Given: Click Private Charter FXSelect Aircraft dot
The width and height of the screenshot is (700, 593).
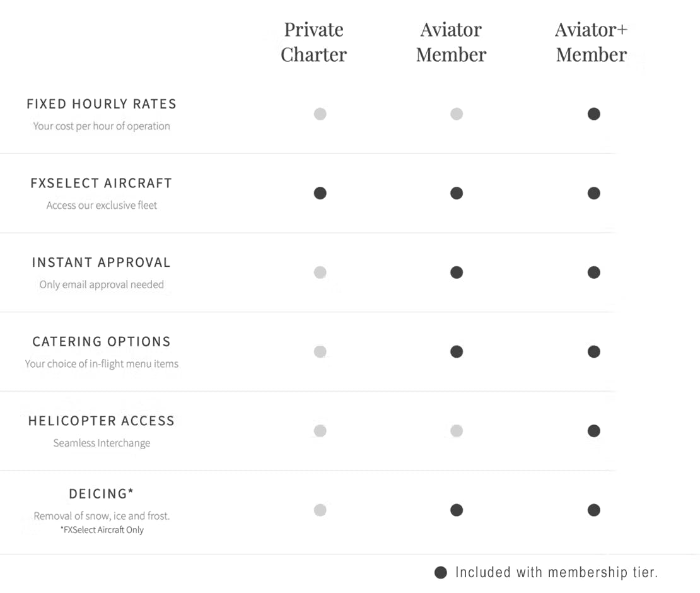Looking at the screenshot, I should (x=320, y=193).
